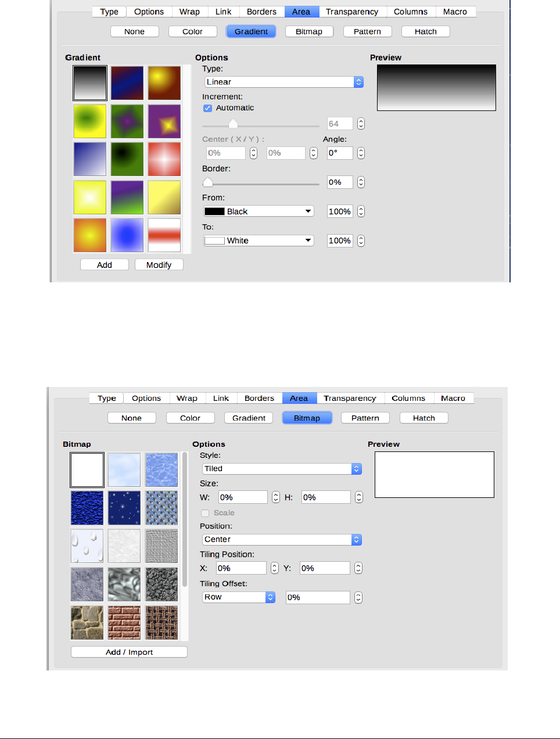Enable the Scale checkbox
Screen dimensions: 560x739
point(205,513)
